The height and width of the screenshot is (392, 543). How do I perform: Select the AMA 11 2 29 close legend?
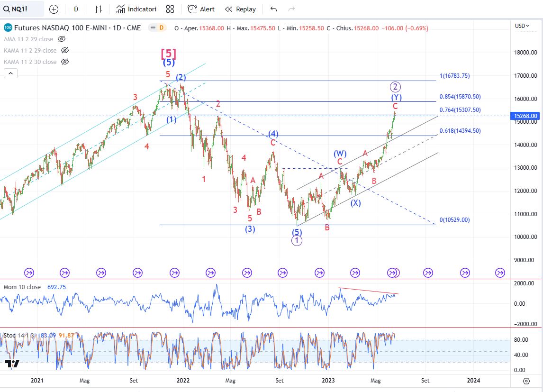(28, 39)
